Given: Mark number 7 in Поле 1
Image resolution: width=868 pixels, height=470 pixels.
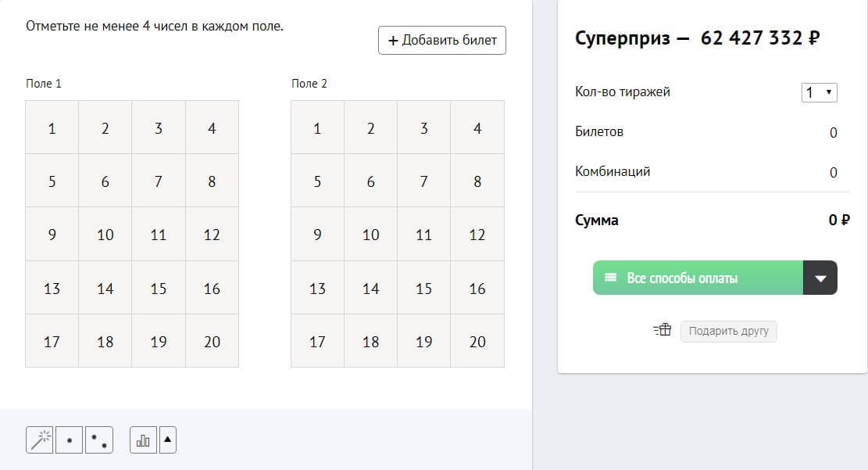Looking at the screenshot, I should coord(159,181).
